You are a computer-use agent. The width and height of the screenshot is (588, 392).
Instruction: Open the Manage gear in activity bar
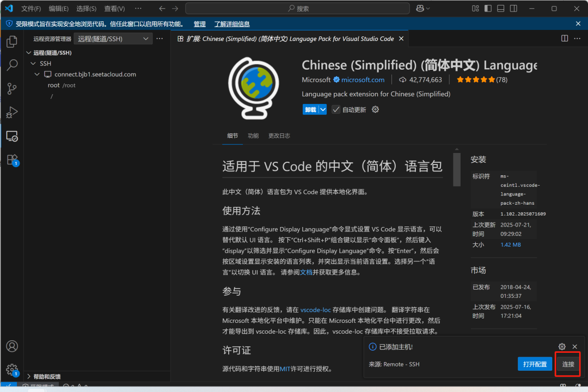point(12,370)
